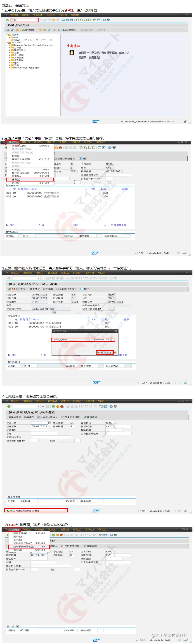Select 使用参考过账(O) Shift+F9 menu entry

(29, 543)
